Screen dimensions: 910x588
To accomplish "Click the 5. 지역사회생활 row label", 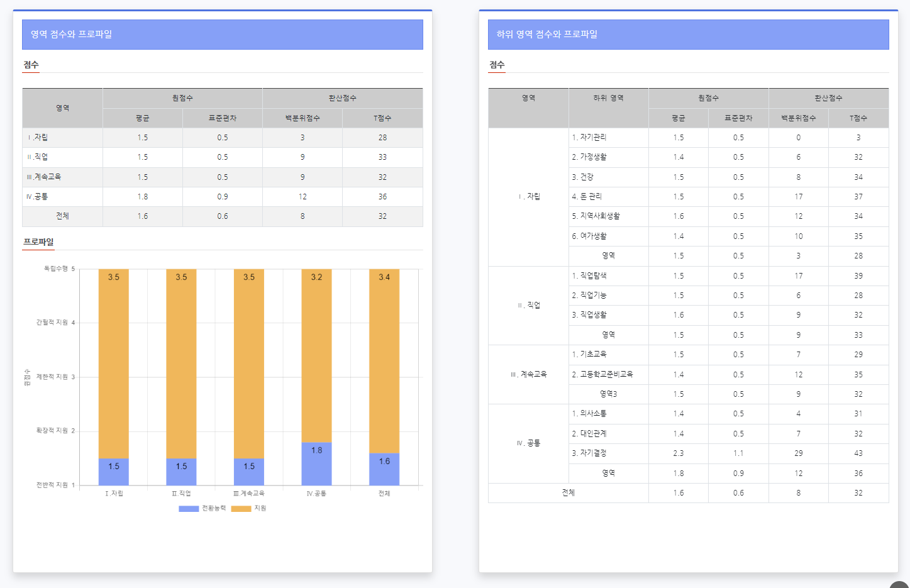I will coord(596,216).
